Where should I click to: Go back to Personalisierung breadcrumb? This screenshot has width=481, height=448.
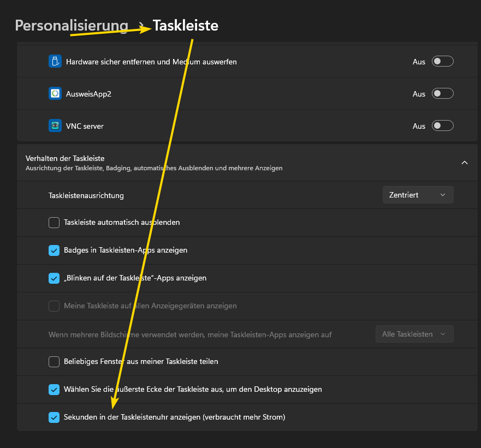pos(72,25)
